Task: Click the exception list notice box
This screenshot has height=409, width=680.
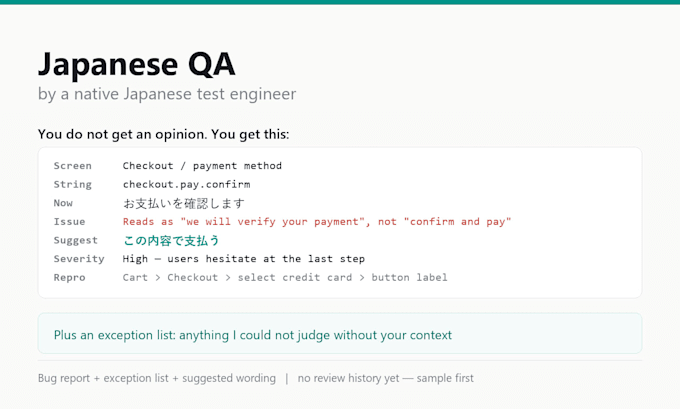Action: click(340, 334)
